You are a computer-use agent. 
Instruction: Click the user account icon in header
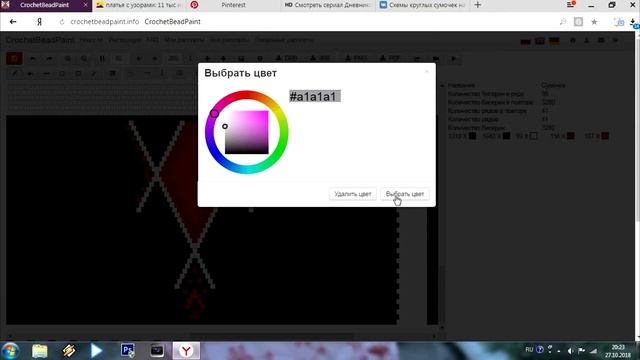pos(587,40)
